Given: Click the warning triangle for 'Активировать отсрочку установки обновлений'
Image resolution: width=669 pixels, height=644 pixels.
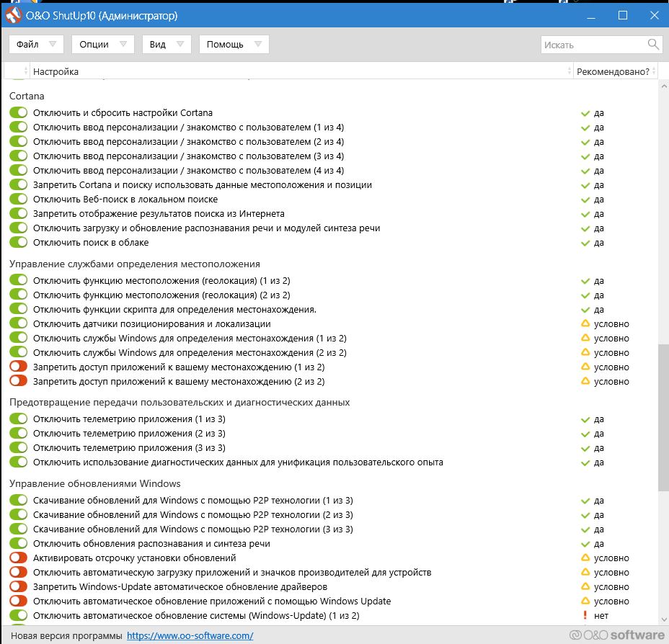Looking at the screenshot, I should point(585,558).
